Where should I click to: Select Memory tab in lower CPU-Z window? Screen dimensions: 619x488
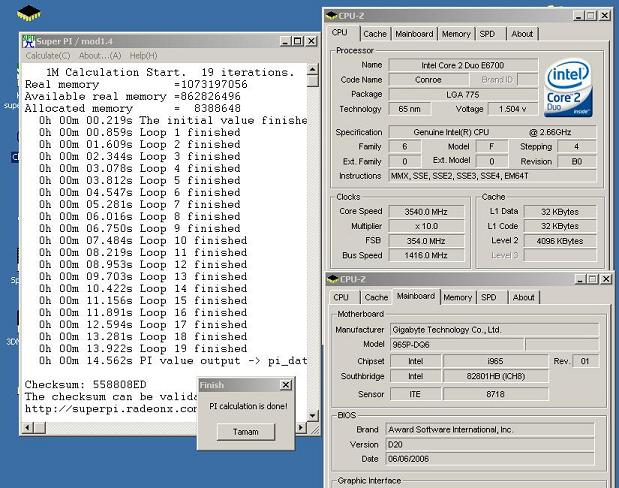[x=458, y=297]
